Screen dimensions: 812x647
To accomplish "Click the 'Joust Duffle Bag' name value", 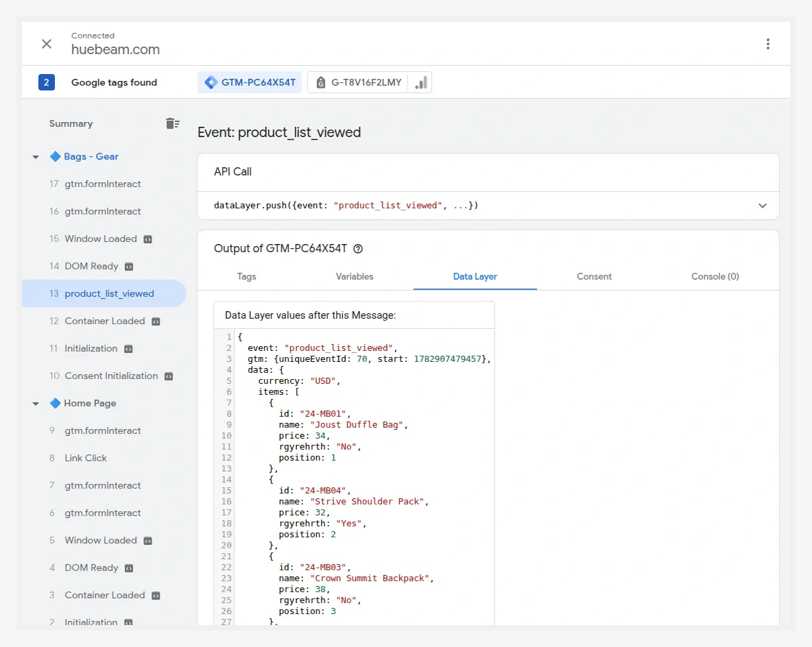I will click(x=357, y=424).
